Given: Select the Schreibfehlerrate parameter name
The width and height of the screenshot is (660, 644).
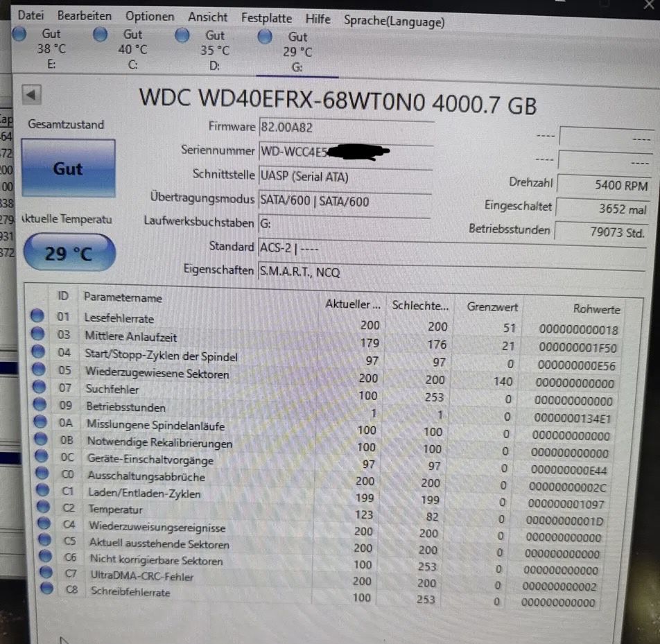Looking at the screenshot, I should [131, 592].
